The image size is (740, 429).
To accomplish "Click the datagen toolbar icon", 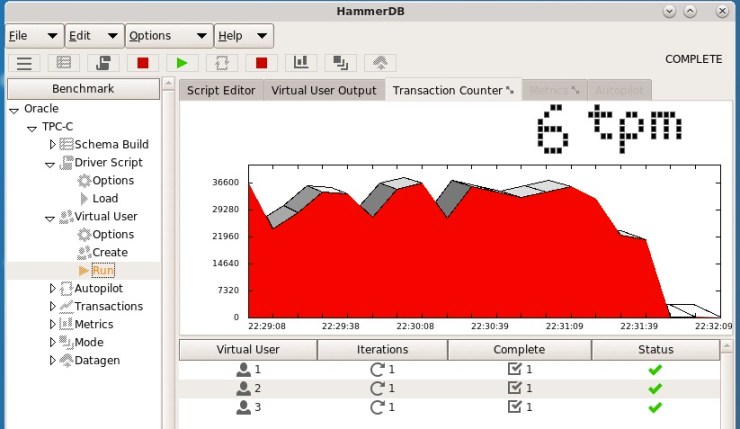I will click(380, 63).
